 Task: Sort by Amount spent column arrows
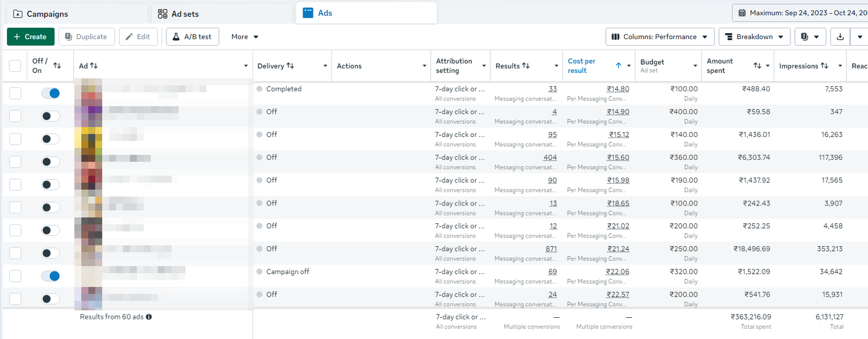tap(757, 65)
